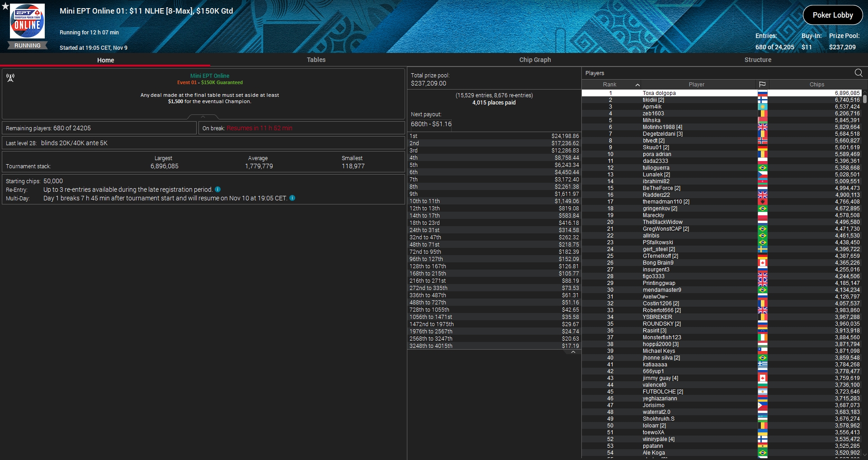Image resolution: width=868 pixels, height=460 pixels.
Task: Click flag beside Ale Koga
Action: pos(763,453)
